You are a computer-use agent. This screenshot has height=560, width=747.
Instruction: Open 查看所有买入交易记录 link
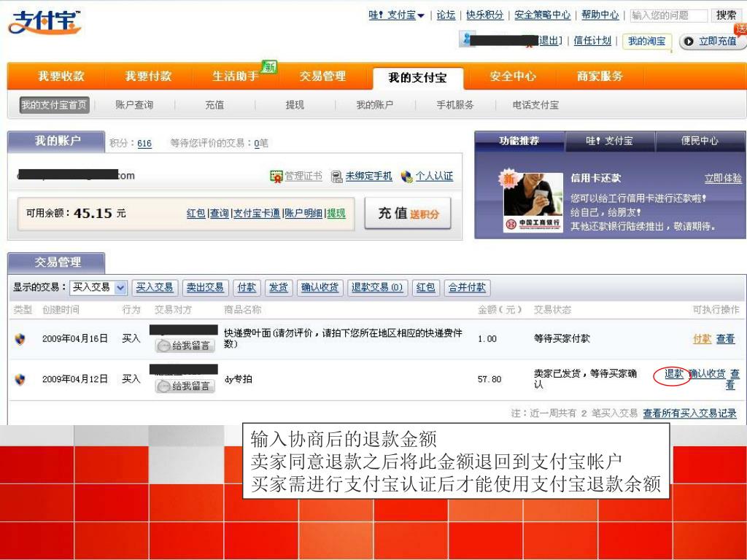point(689,413)
